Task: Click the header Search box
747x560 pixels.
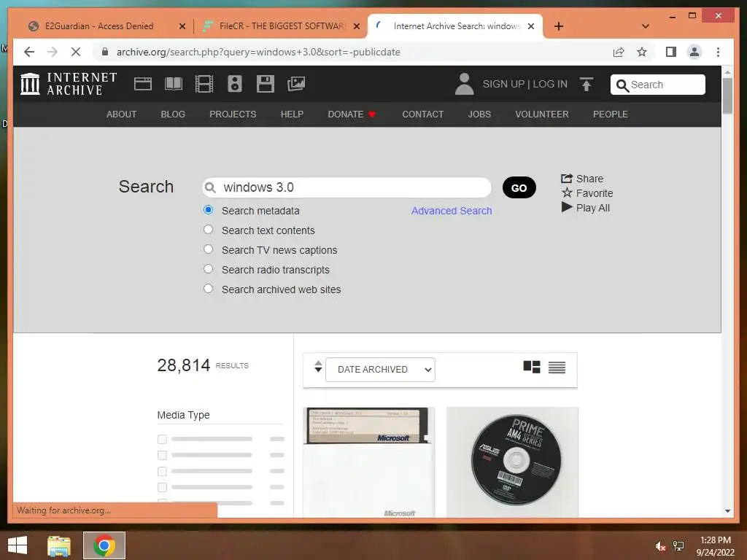Action: (x=658, y=85)
